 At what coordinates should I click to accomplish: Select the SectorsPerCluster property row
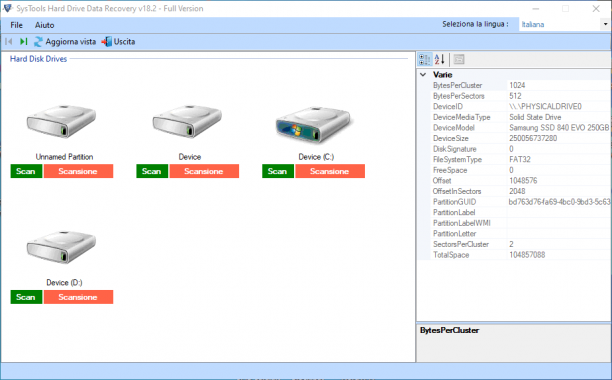tap(520, 244)
